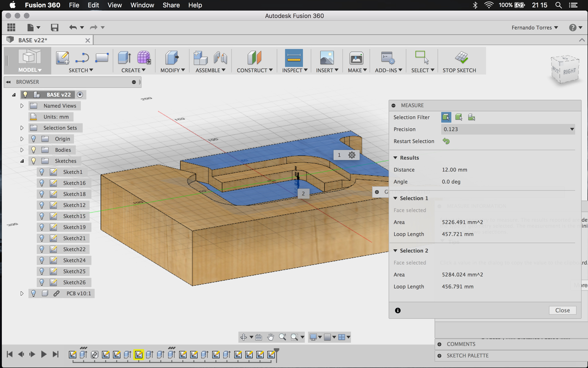Toggle visibility of Sketch26
The width and height of the screenshot is (588, 368).
42,282
